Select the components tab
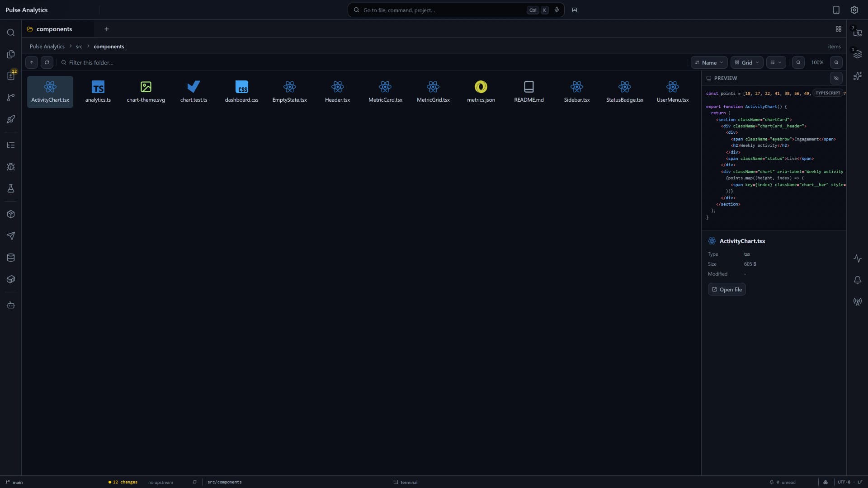868x488 pixels. coord(58,29)
